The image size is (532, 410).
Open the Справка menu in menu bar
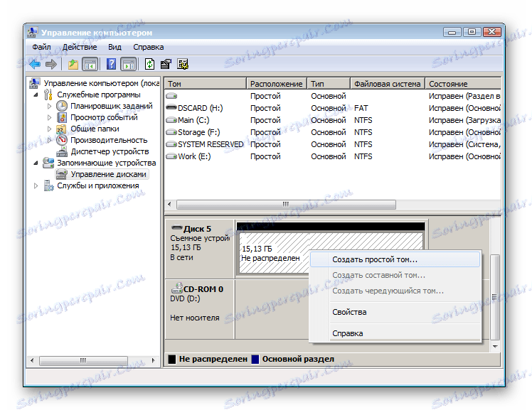148,47
